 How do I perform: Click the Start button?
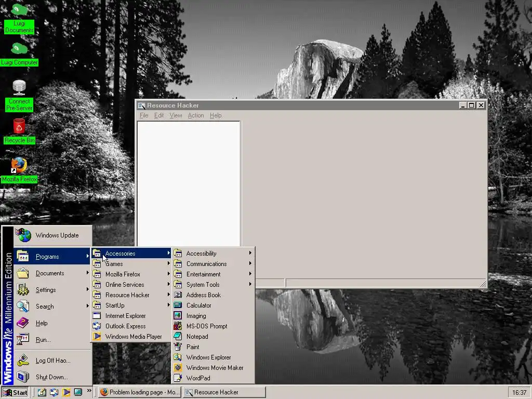pos(16,393)
